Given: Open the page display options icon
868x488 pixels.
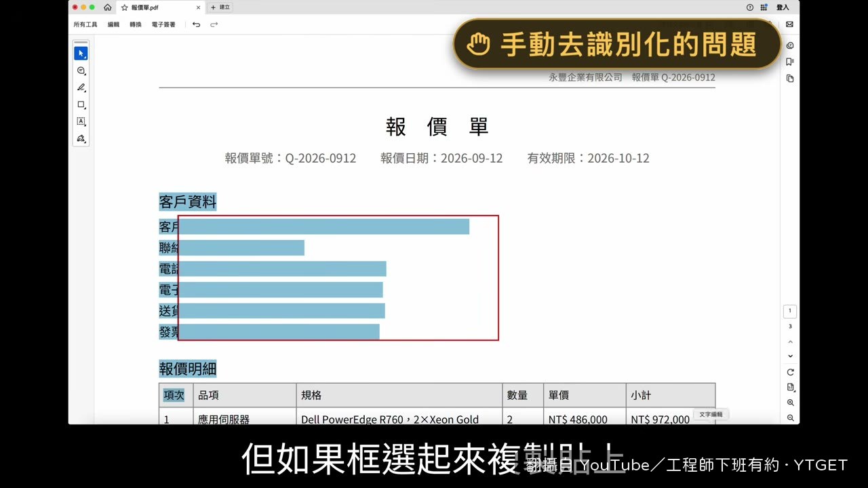Looking at the screenshot, I should click(790, 388).
